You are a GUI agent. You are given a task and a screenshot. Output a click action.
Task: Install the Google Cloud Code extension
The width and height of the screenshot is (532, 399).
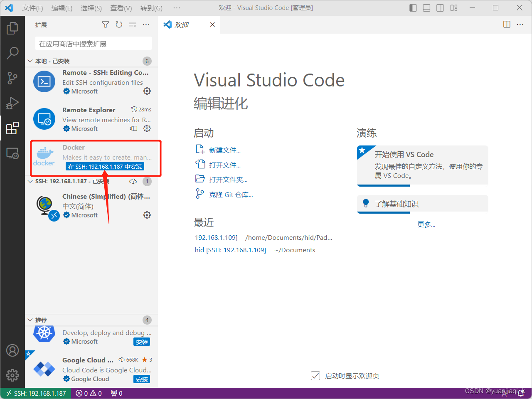coord(142,379)
